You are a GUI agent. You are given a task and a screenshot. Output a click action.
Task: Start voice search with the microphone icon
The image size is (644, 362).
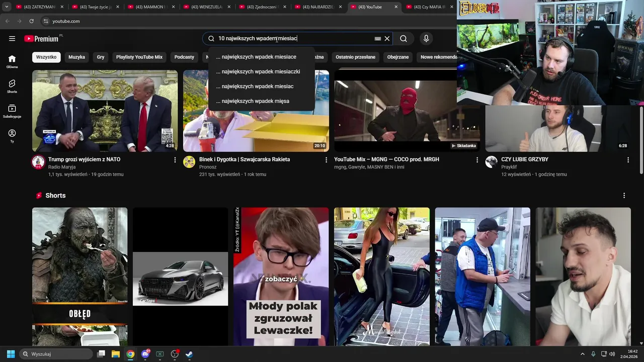click(x=426, y=39)
